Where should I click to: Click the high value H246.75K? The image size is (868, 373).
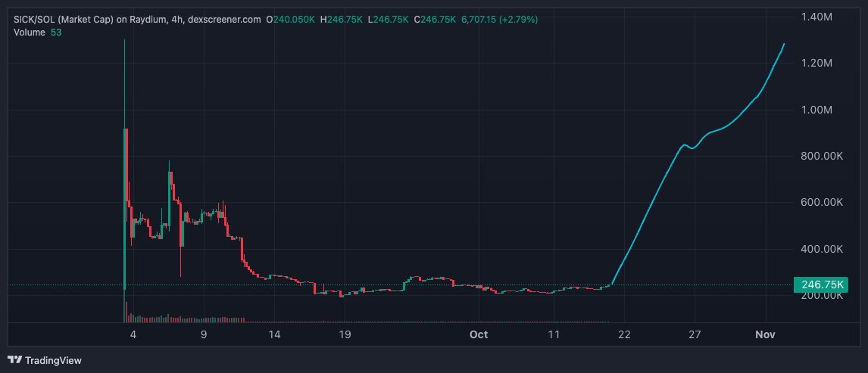[341, 20]
